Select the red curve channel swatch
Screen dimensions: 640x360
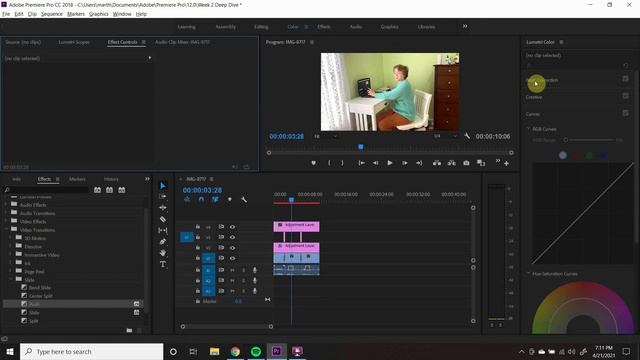tap(576, 155)
